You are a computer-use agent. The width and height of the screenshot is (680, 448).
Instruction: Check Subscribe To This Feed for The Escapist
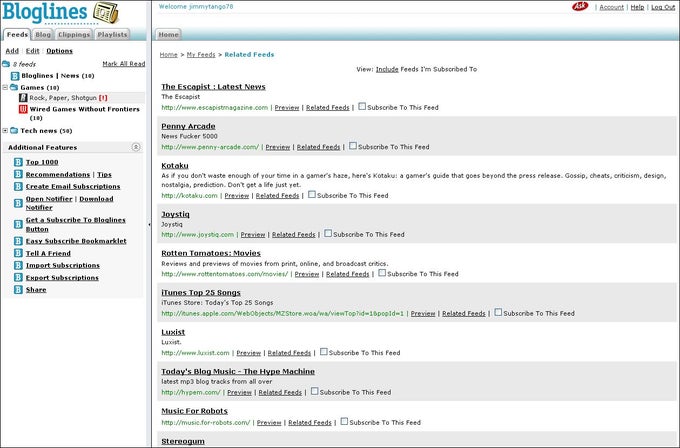pos(362,106)
